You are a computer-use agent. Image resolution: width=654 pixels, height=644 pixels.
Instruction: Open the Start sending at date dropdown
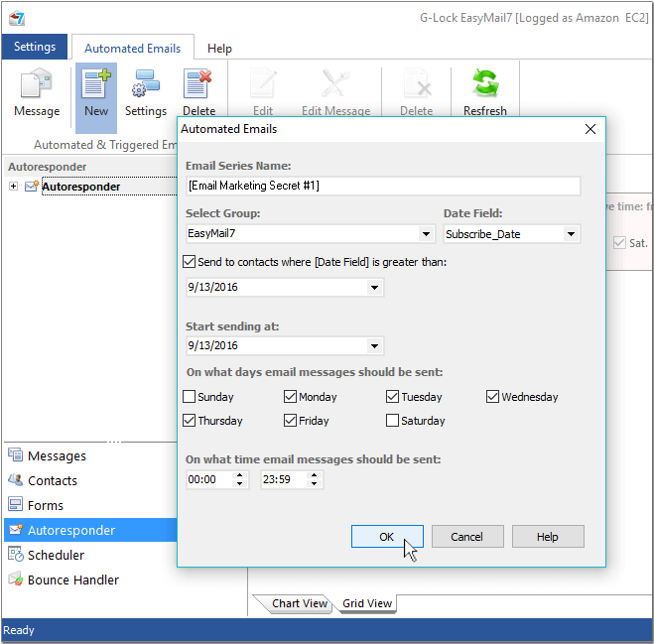click(374, 345)
